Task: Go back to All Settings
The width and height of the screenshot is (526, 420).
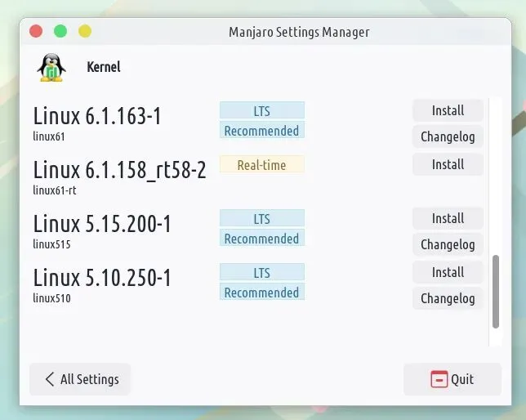Action: tap(80, 379)
